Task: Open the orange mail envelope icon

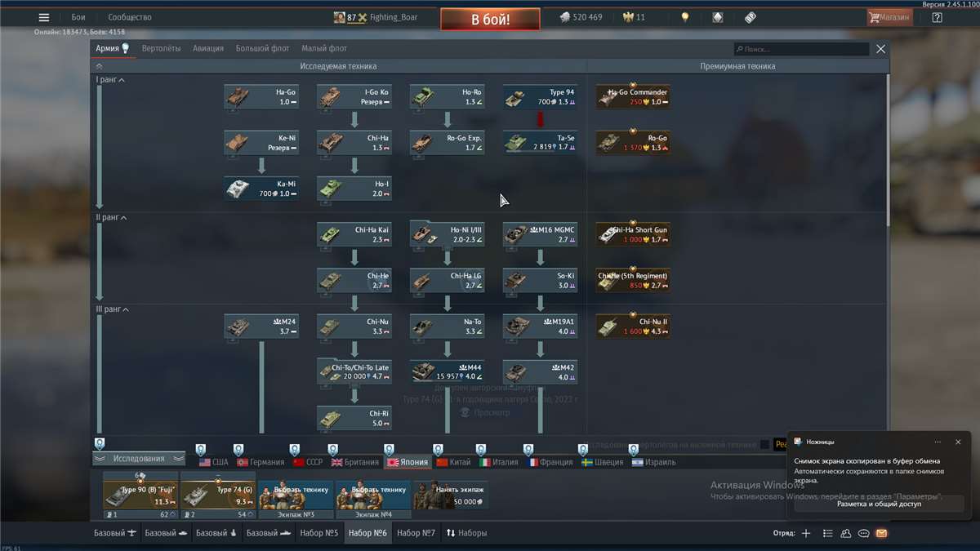Action: [881, 533]
